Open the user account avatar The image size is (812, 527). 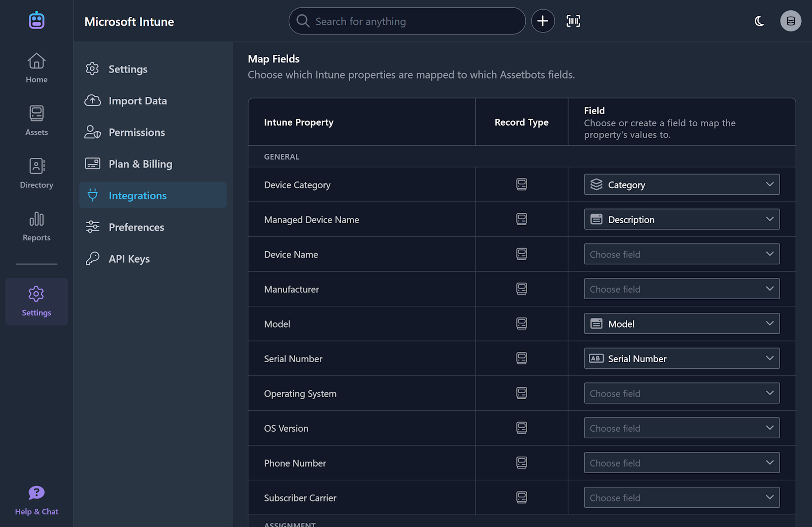(x=791, y=21)
